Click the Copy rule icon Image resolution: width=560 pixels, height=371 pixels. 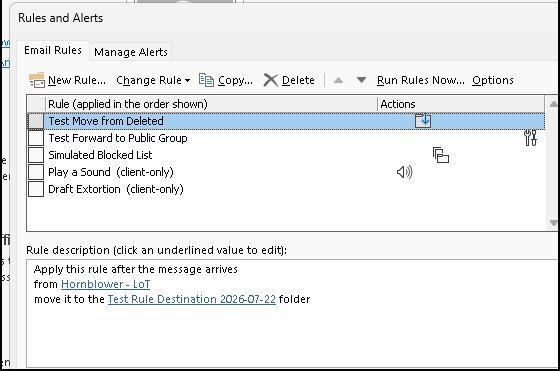coord(206,80)
